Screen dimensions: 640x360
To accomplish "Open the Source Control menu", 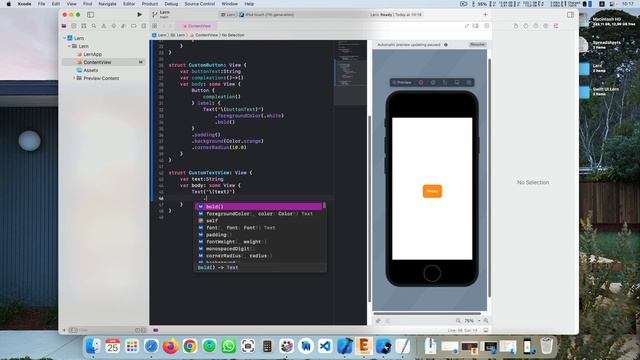I will (x=200, y=4).
